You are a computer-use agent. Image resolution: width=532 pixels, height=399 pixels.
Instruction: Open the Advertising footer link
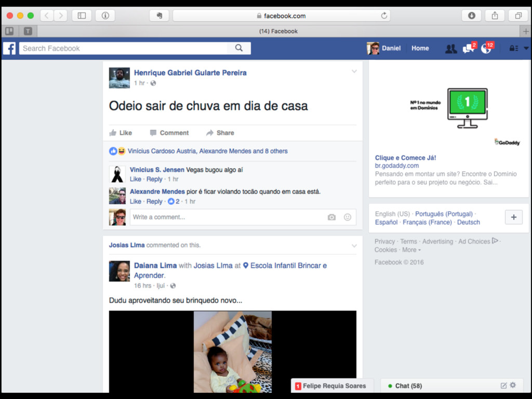[437, 242]
